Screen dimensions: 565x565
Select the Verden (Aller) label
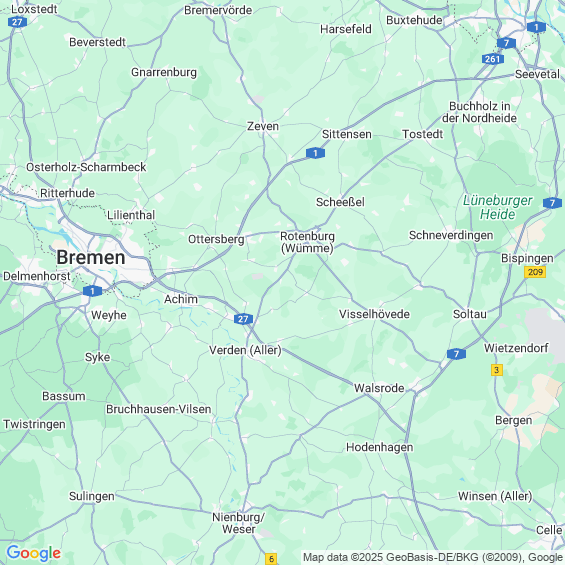[245, 350]
